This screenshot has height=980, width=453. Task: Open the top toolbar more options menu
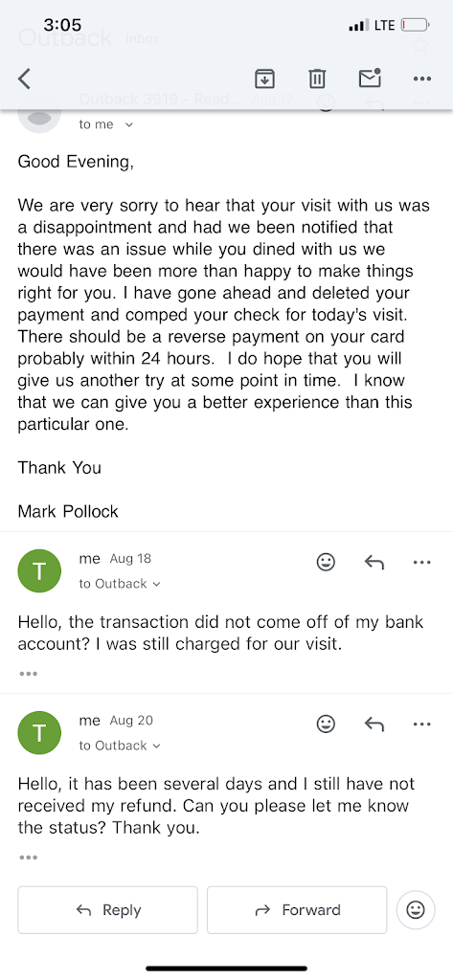[422, 78]
